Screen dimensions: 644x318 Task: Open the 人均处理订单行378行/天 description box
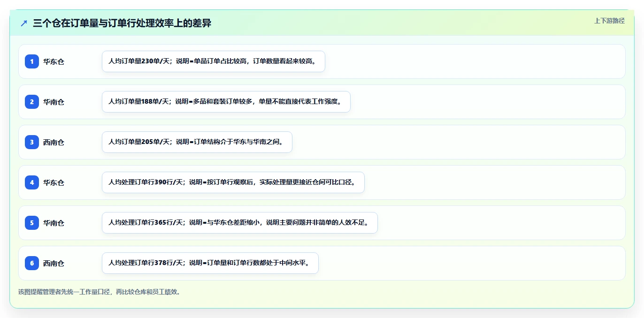[x=210, y=263]
